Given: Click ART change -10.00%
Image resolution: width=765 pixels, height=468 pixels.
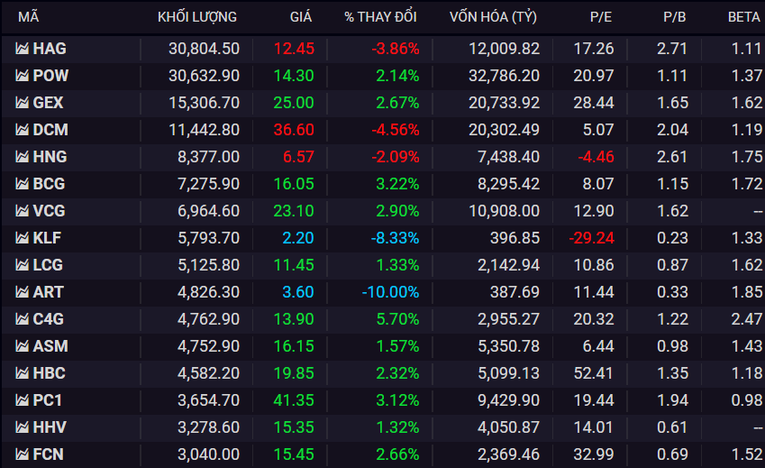Looking at the screenshot, I should [390, 292].
